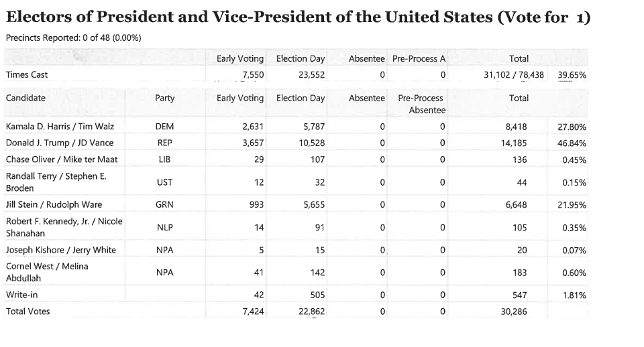Select Jill Stein / Rudolph Ware row
Viewport: 644px width, 347px height.
[296, 204]
